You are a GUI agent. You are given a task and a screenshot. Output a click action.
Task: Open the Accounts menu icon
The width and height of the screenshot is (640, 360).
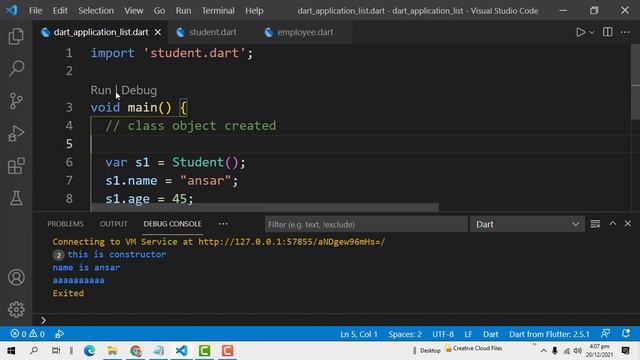[16, 278]
